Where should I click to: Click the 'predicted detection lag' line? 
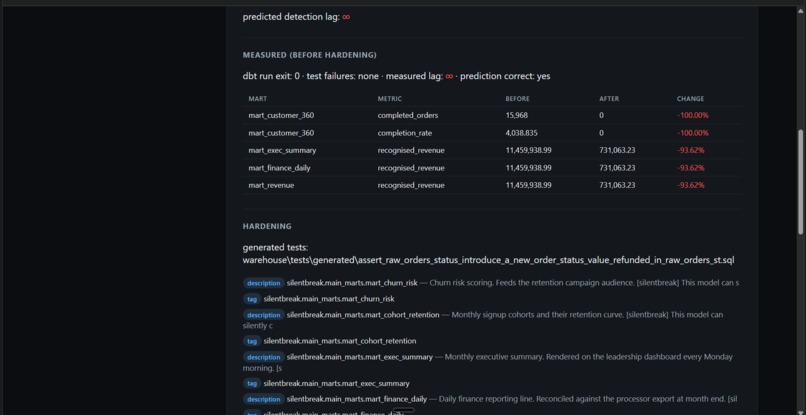point(297,17)
